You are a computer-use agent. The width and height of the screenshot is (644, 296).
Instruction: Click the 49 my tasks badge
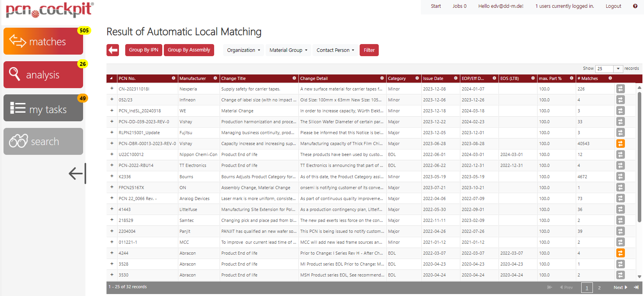tap(83, 98)
